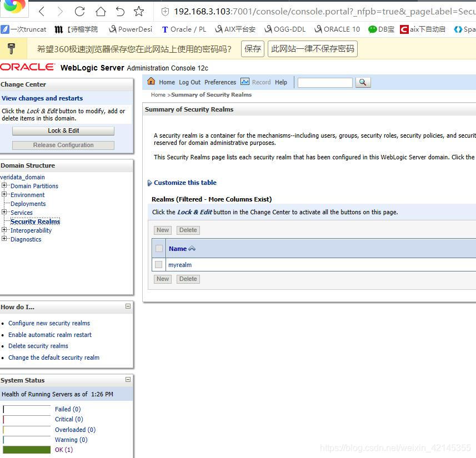Viewport: 476px width, 458px height.
Task: Minimize the How do I panel
Action: (x=128, y=306)
